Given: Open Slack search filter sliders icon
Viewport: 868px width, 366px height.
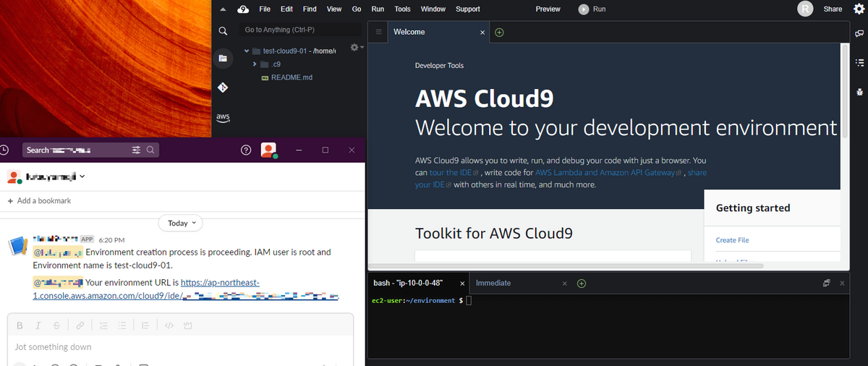Looking at the screenshot, I should tap(137, 150).
